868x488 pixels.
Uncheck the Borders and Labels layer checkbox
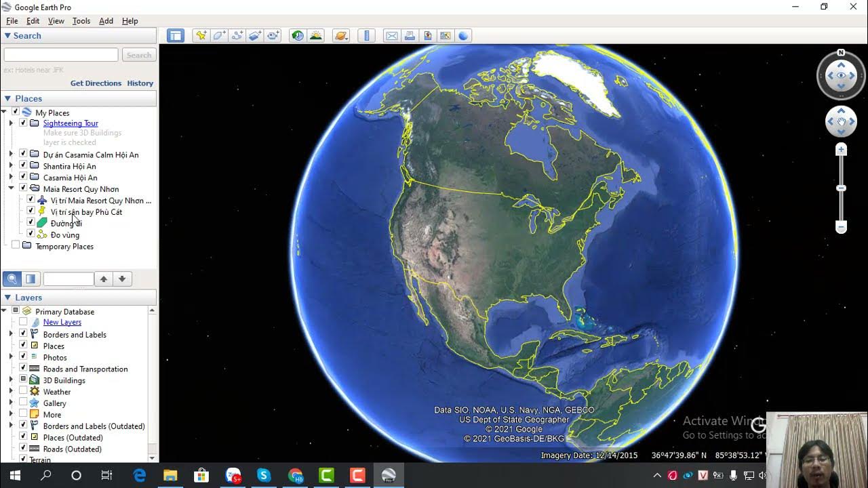pos(23,334)
